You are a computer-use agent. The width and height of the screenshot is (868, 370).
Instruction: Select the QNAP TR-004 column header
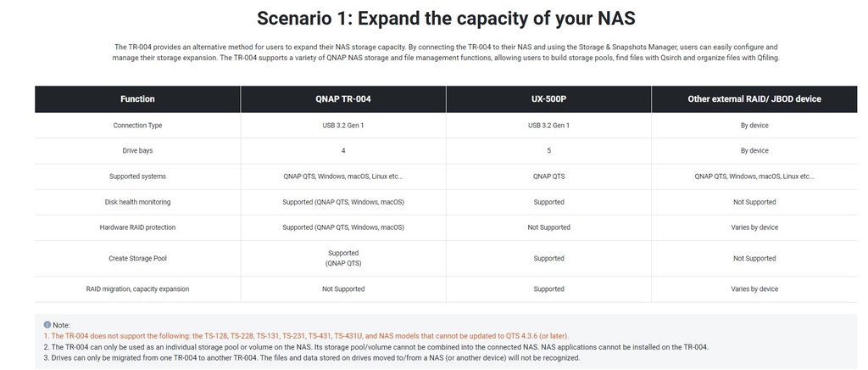pyautogui.click(x=343, y=99)
